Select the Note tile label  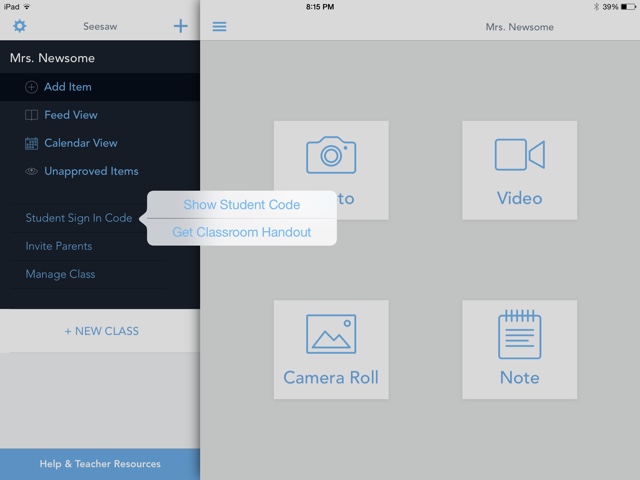(x=520, y=378)
